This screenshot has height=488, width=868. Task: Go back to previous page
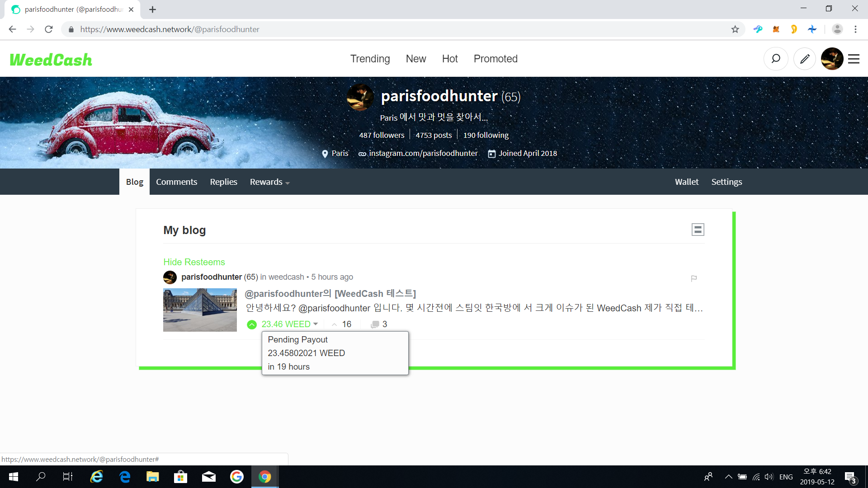coord(12,29)
